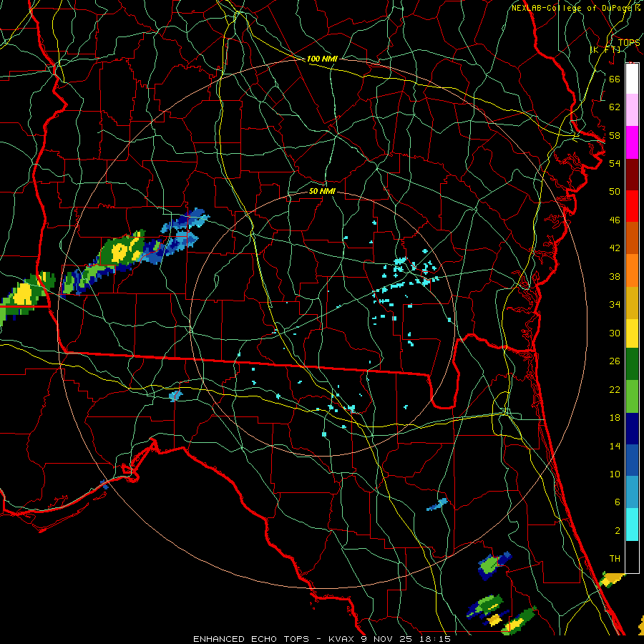
Task: Pick the cyan legend swatch
Action: pyautogui.click(x=632, y=525)
